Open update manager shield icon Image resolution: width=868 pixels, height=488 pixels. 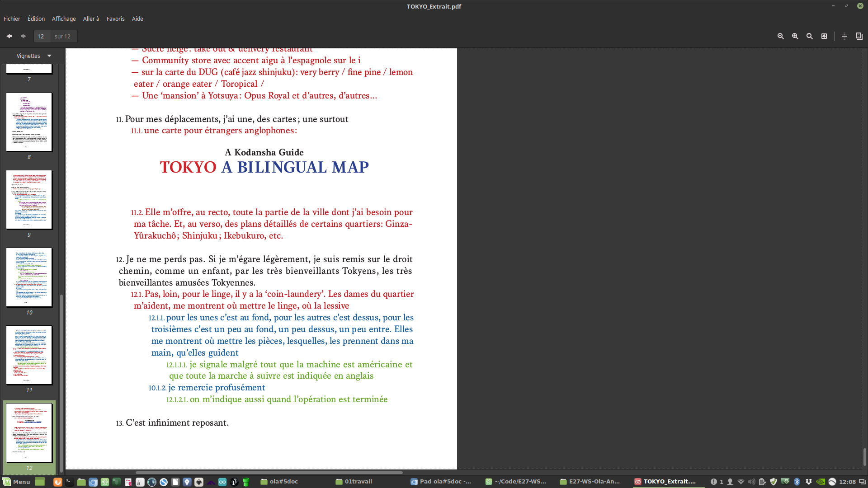pyautogui.click(x=774, y=482)
